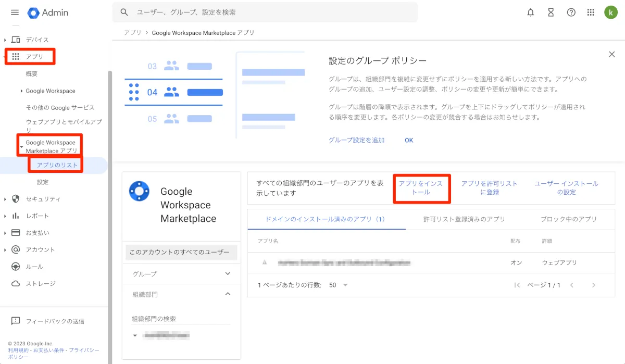The image size is (625, 364).
Task: Open the hourglass tasks icon
Action: 551,12
